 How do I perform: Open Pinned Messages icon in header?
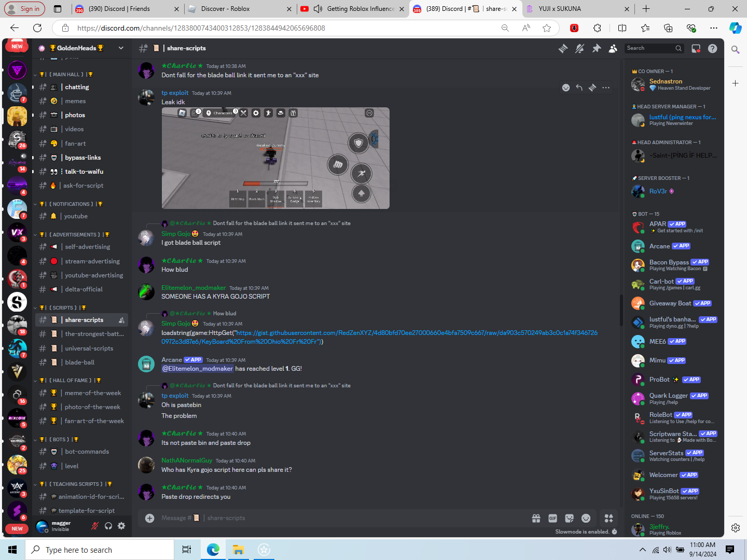tap(597, 48)
